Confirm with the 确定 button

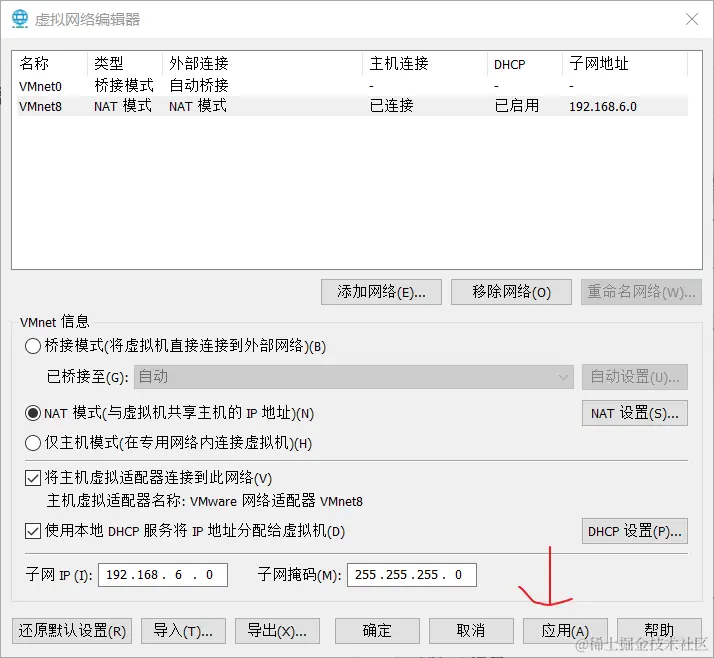pos(377,631)
